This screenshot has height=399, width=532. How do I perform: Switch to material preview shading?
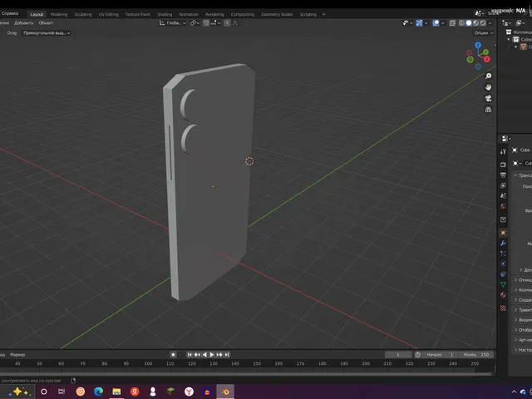[x=475, y=23]
